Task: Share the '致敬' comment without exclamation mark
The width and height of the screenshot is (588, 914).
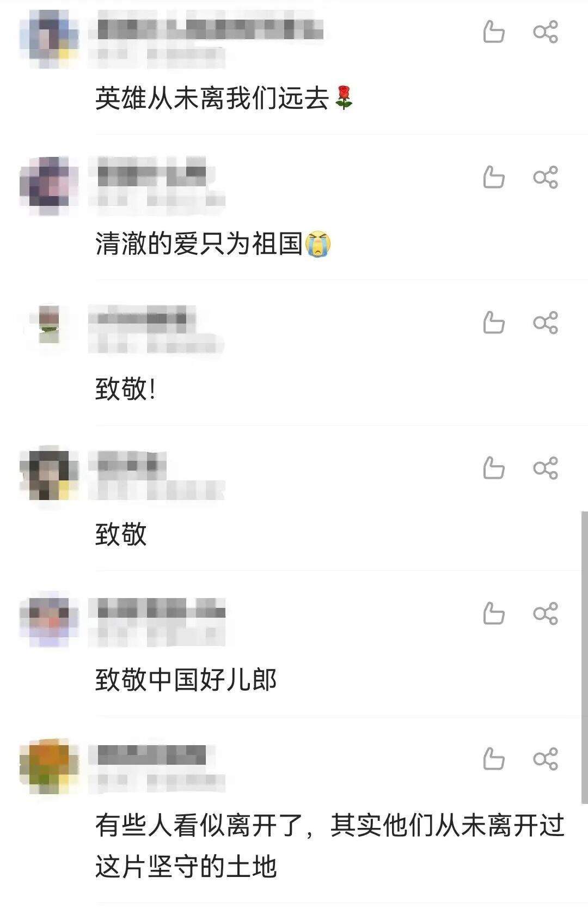Action: point(546,468)
